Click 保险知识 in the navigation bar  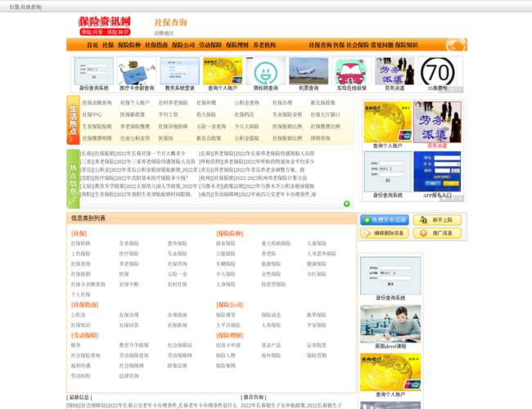point(406,45)
